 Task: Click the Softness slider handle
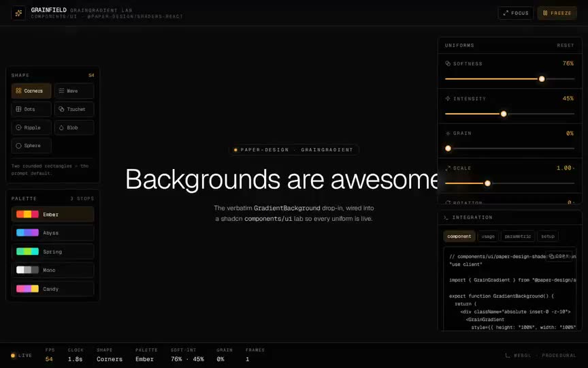542,79
